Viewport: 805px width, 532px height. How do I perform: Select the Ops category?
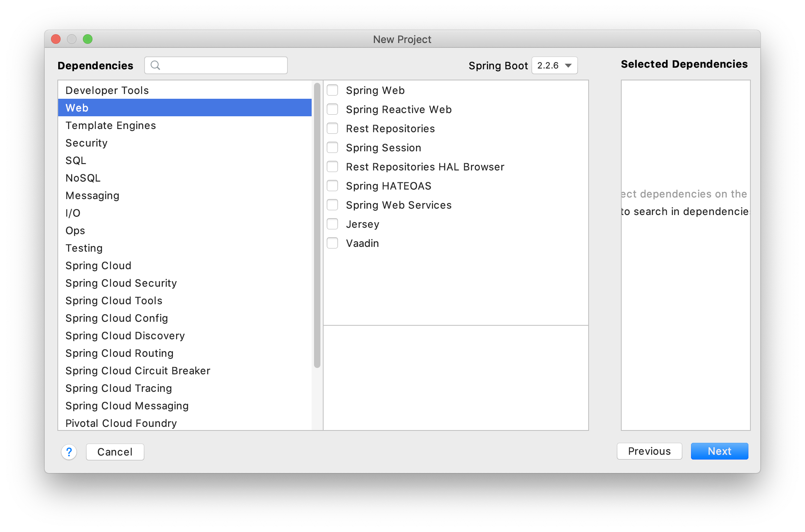(x=185, y=231)
